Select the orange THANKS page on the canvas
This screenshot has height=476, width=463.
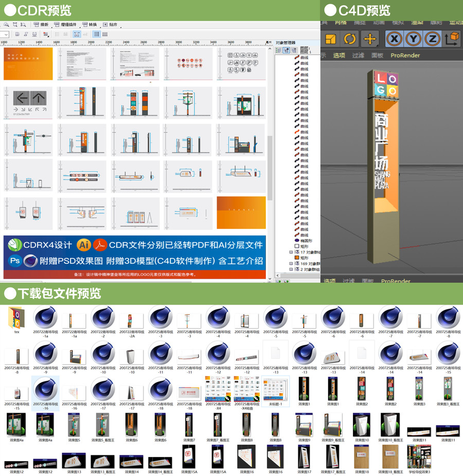241,213
